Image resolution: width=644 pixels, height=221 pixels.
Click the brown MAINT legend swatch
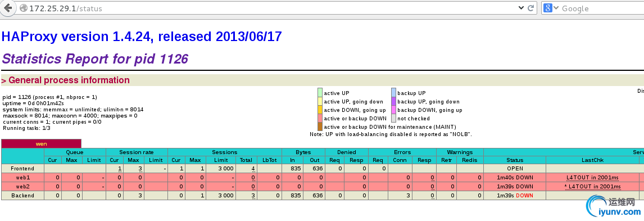pos(320,127)
